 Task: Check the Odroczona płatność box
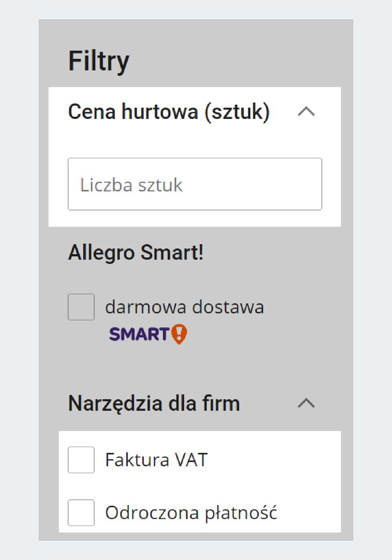pos(81,512)
